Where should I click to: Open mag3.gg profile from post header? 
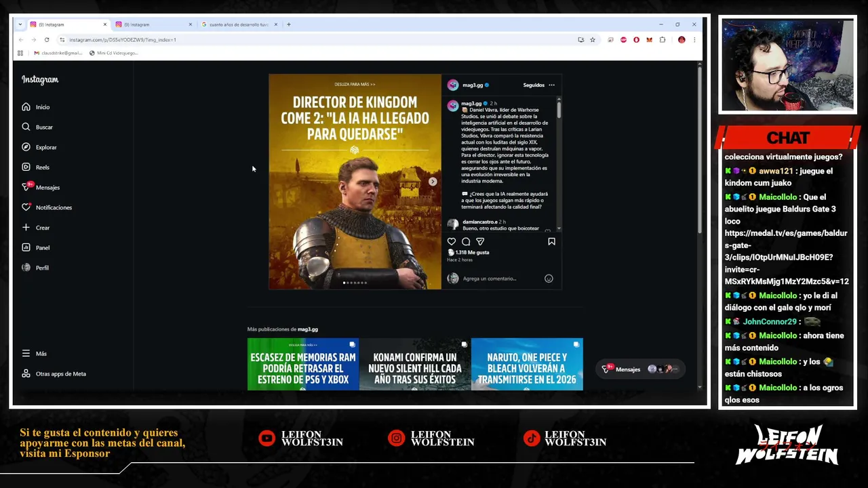click(473, 85)
